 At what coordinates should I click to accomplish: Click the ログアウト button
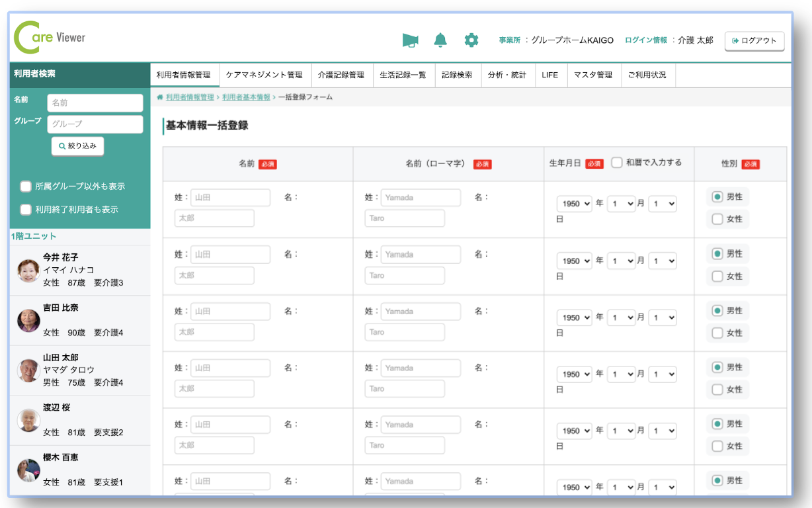pyautogui.click(x=754, y=40)
